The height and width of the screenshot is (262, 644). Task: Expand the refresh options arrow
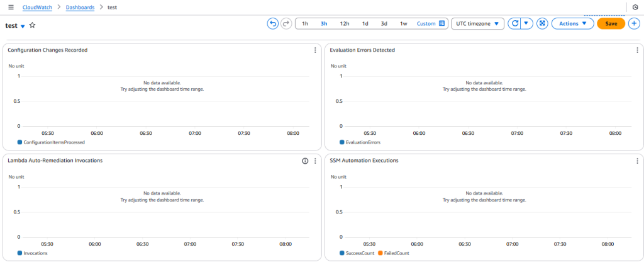(526, 23)
